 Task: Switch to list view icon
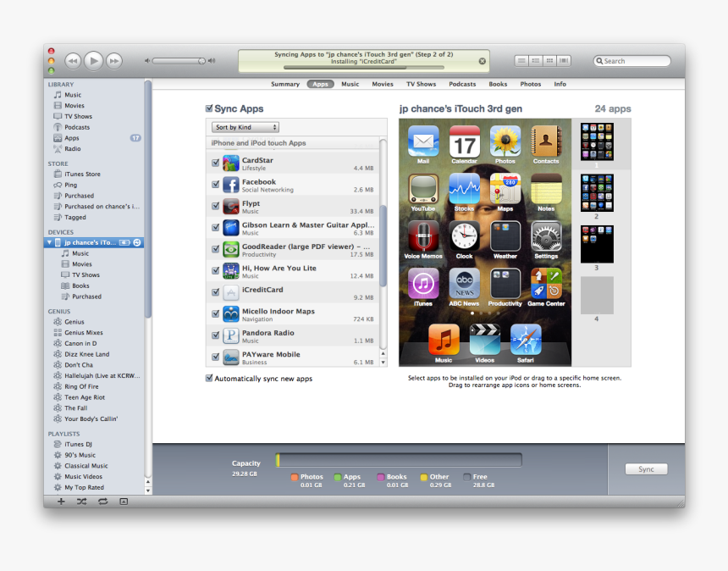(x=521, y=61)
